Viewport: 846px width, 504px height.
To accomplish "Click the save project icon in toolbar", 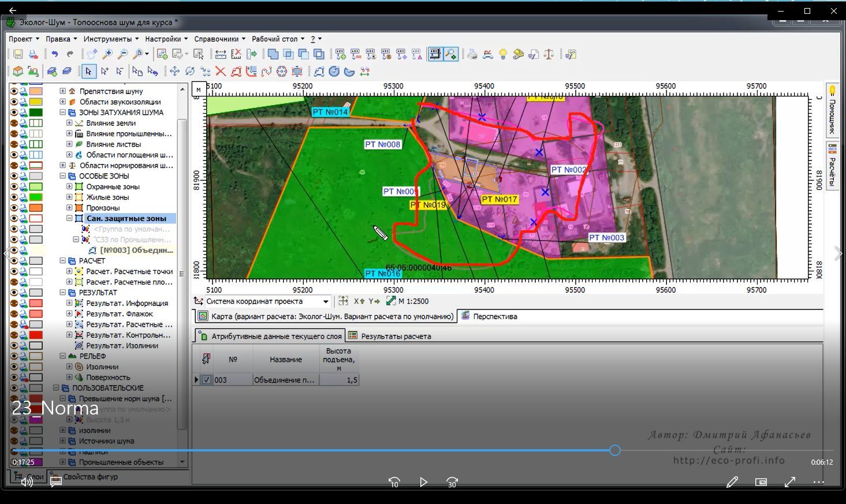I will [x=18, y=54].
